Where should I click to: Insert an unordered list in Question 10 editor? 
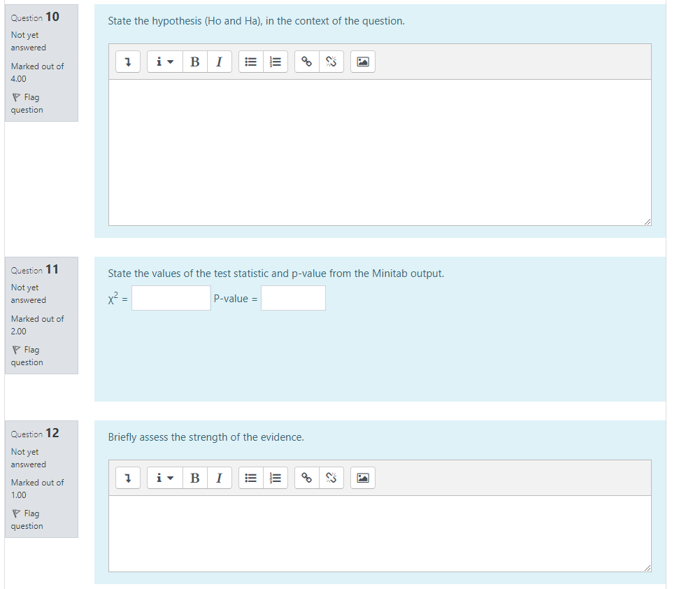click(x=250, y=62)
